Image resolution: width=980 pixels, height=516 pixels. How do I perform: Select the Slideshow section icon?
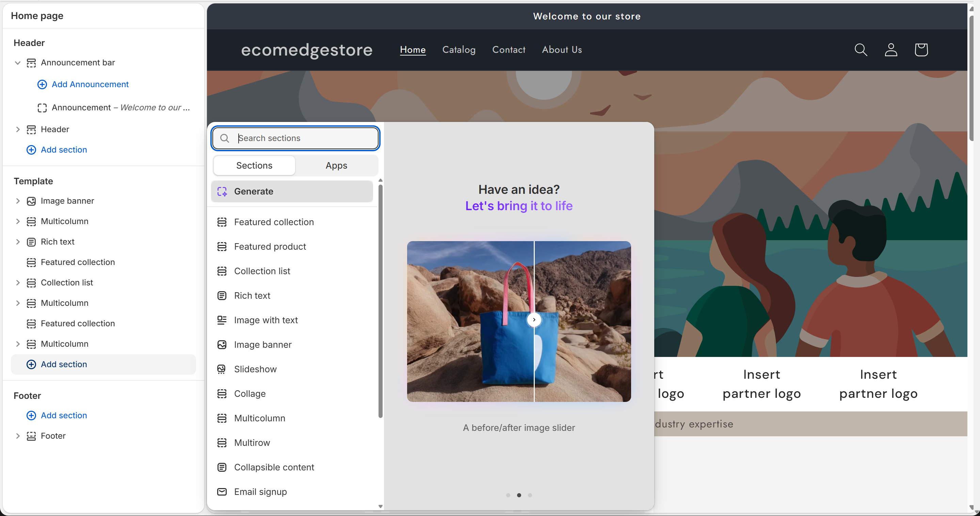point(222,369)
